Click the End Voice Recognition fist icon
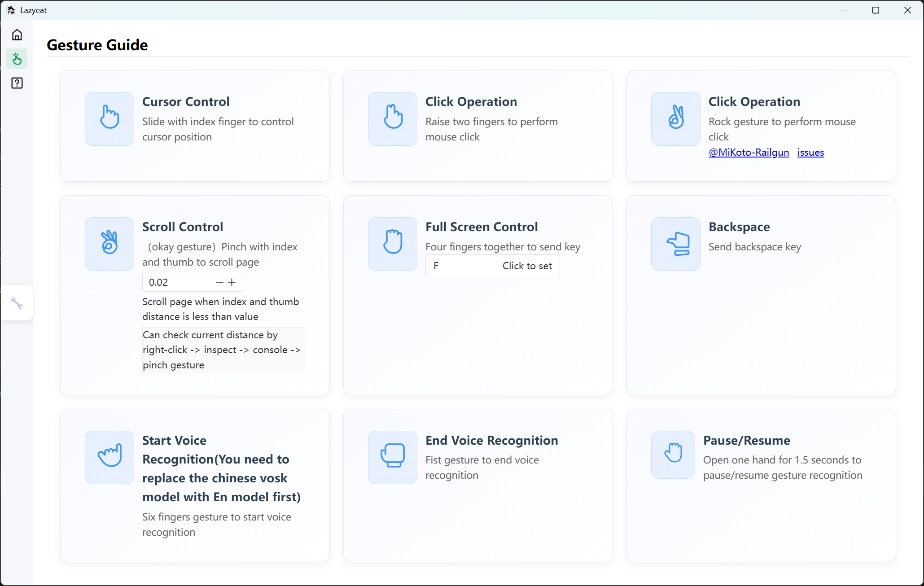Image resolution: width=924 pixels, height=586 pixels. 393,457
